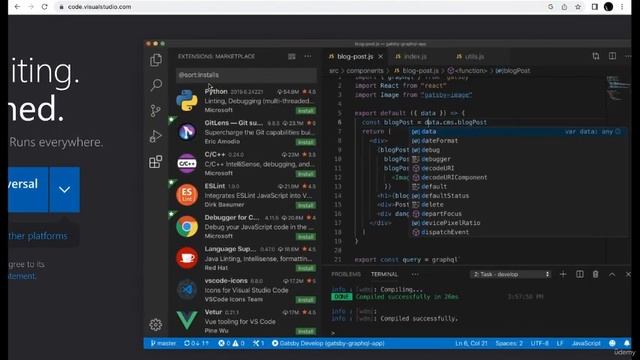Click the Gatsby Develop task status item
The height and width of the screenshot is (360, 640).
(x=328, y=343)
